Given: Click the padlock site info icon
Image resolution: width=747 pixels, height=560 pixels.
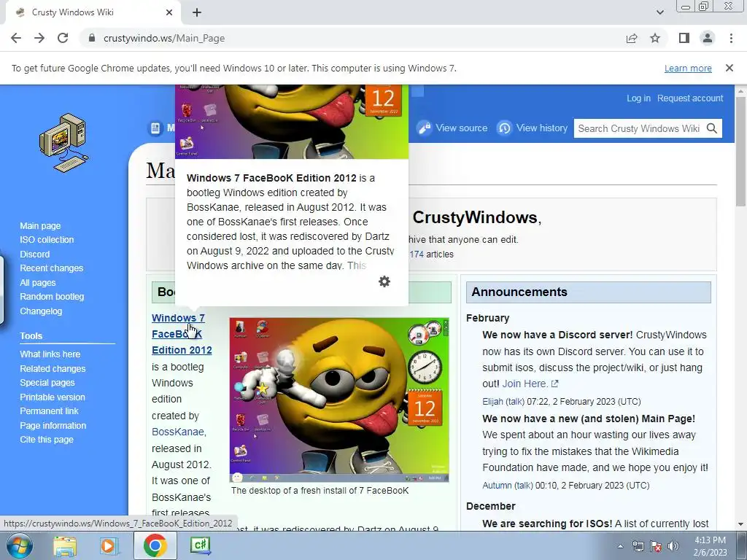Looking at the screenshot, I should click(92, 38).
